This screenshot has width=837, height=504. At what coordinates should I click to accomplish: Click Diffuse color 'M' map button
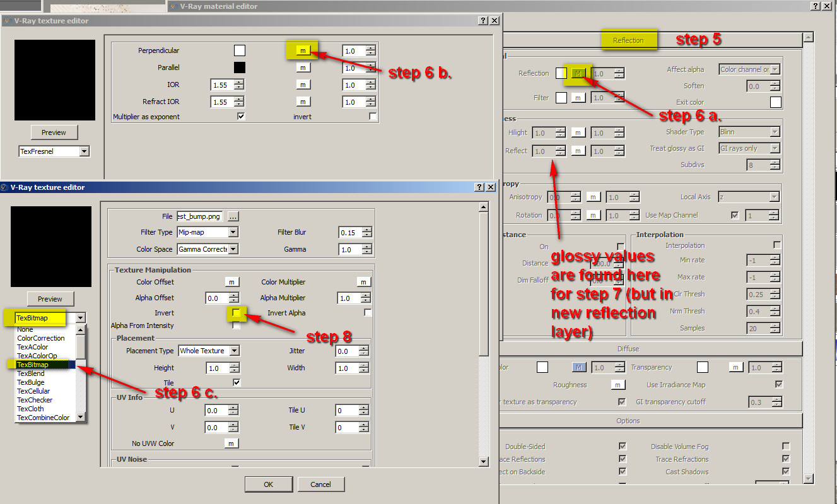tap(579, 367)
